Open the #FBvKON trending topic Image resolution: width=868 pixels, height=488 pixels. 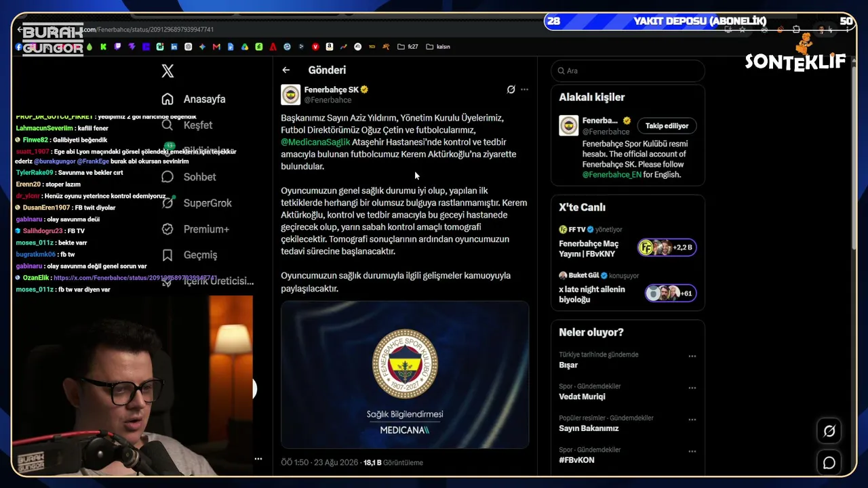pos(576,460)
